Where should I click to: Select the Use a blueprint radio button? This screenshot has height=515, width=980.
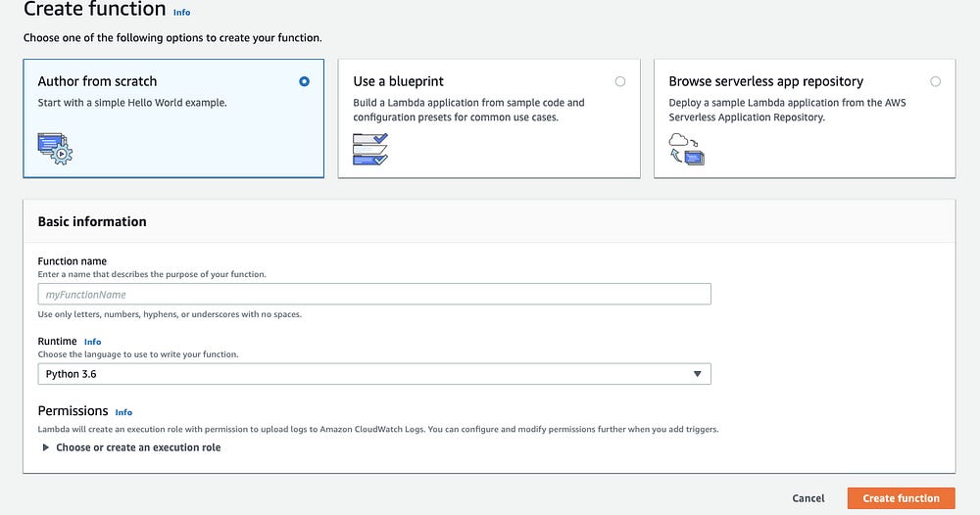[620, 81]
